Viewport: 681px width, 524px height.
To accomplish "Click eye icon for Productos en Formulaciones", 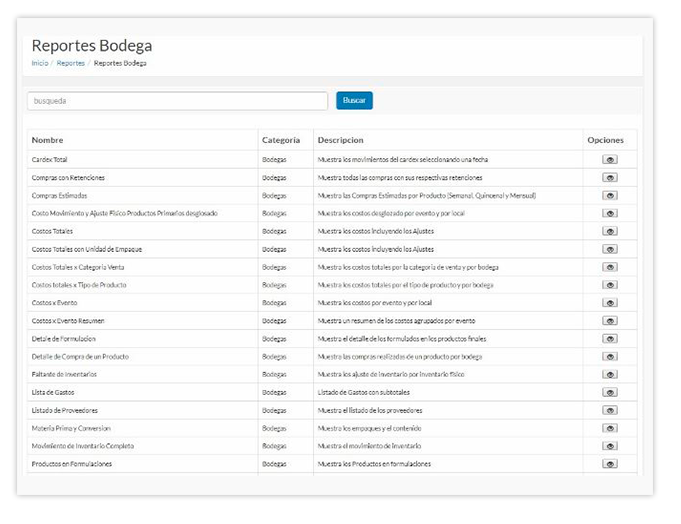I will pos(609,464).
